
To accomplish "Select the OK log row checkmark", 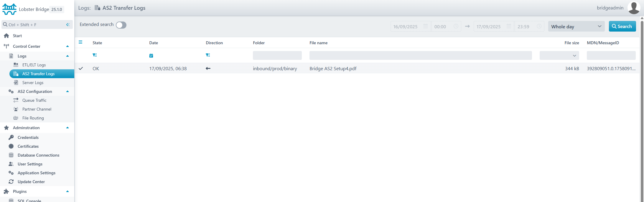I will [x=81, y=68].
